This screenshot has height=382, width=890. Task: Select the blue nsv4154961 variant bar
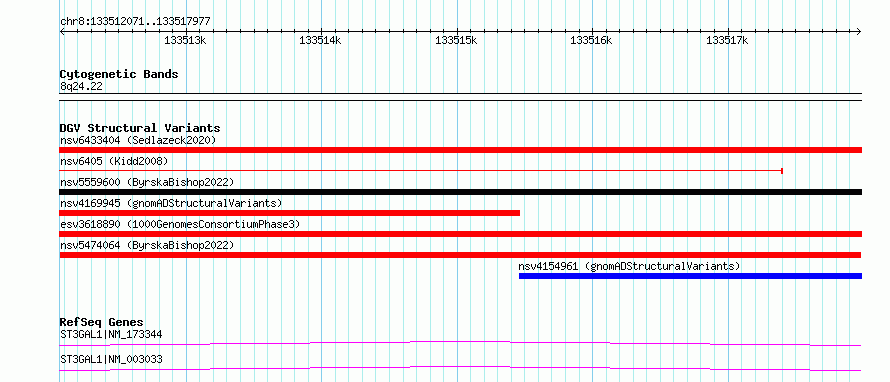(690, 276)
